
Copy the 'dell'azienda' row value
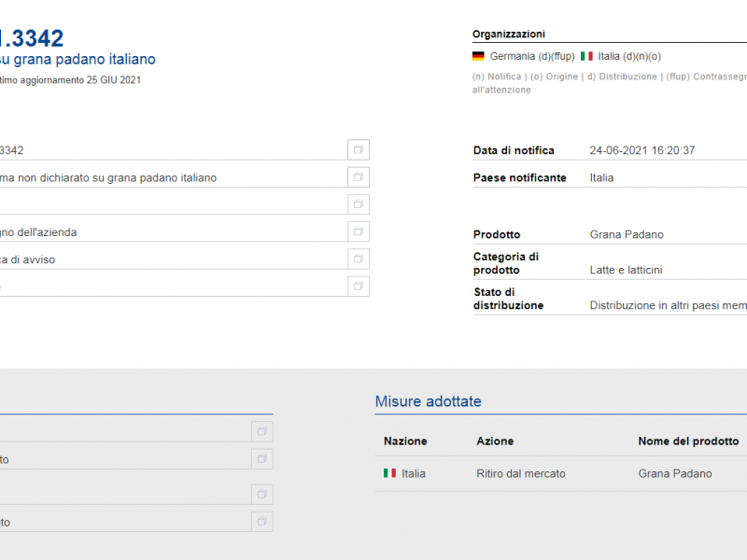tap(359, 231)
